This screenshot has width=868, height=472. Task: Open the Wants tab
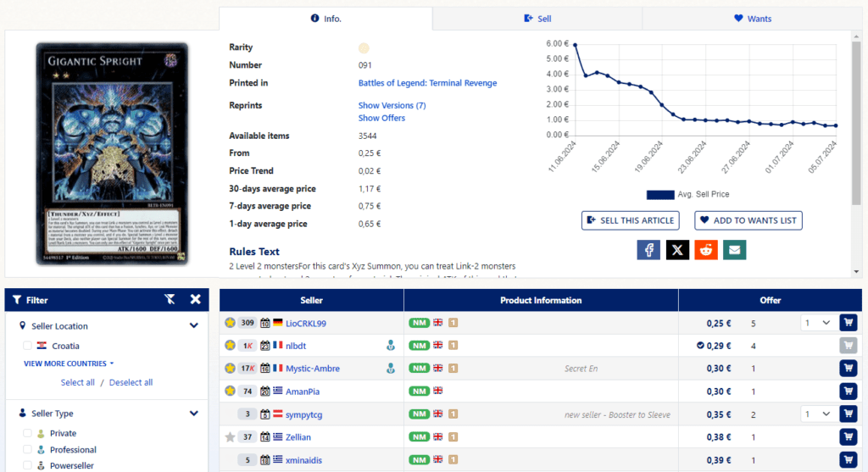pos(753,19)
